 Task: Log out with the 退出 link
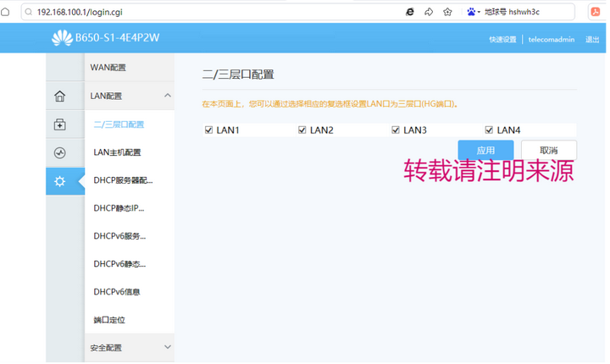click(592, 39)
